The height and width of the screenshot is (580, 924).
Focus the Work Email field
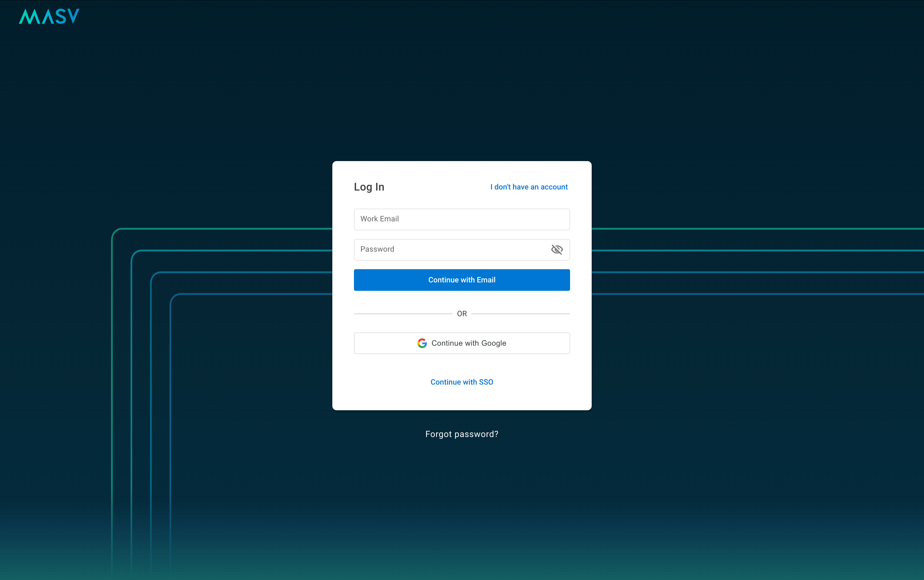[x=462, y=219]
